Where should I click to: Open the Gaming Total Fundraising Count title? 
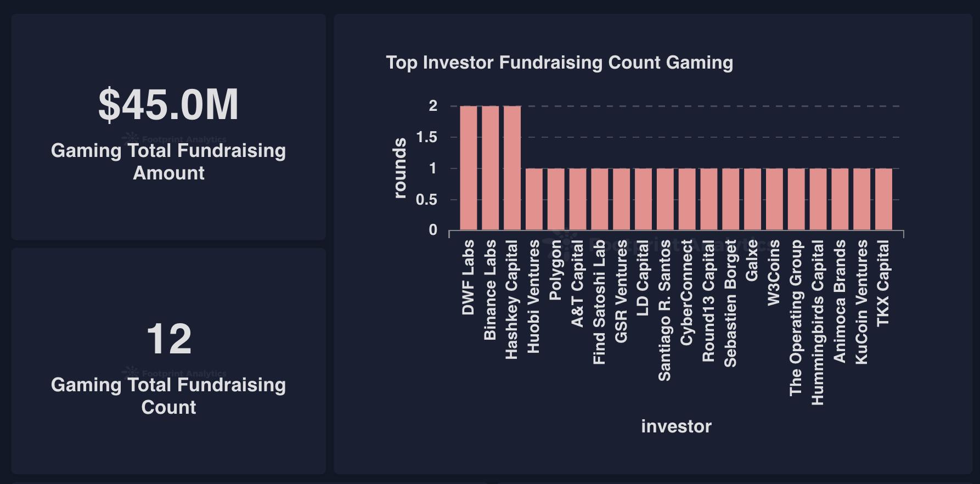[168, 396]
